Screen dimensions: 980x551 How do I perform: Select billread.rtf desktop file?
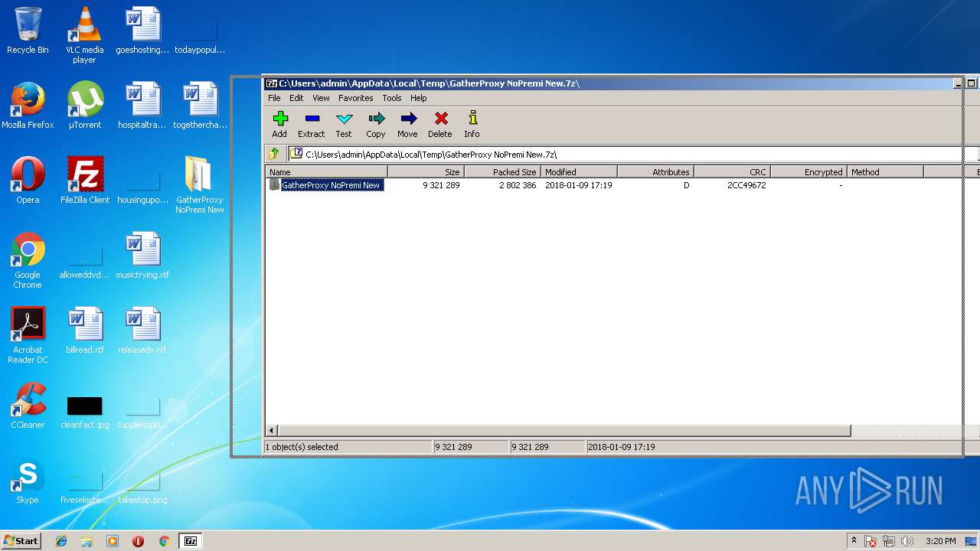pos(85,331)
